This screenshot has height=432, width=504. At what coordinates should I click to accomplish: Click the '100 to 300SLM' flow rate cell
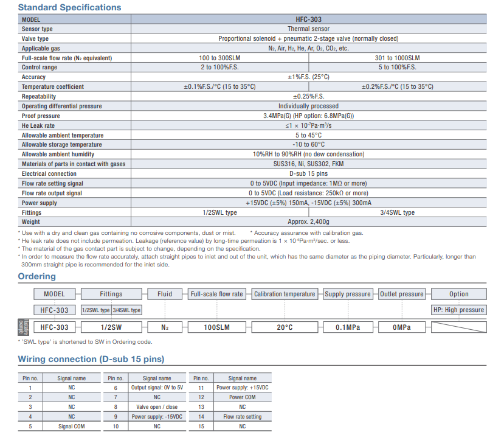click(x=220, y=58)
